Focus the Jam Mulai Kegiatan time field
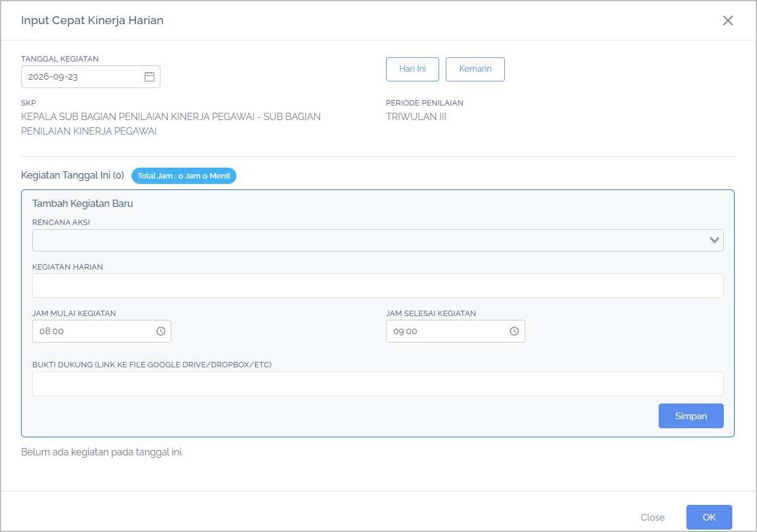The width and height of the screenshot is (757, 532). point(101,331)
